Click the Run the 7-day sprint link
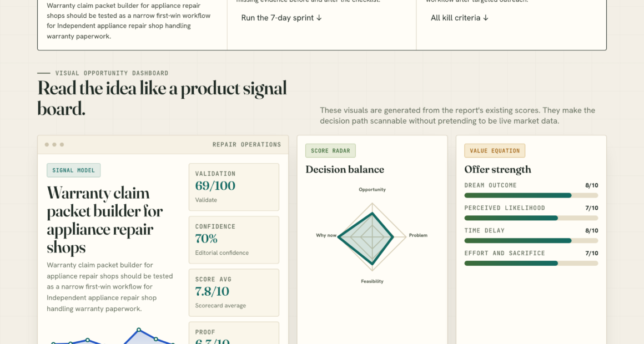Viewport: 644px width, 344px height. [x=281, y=18]
